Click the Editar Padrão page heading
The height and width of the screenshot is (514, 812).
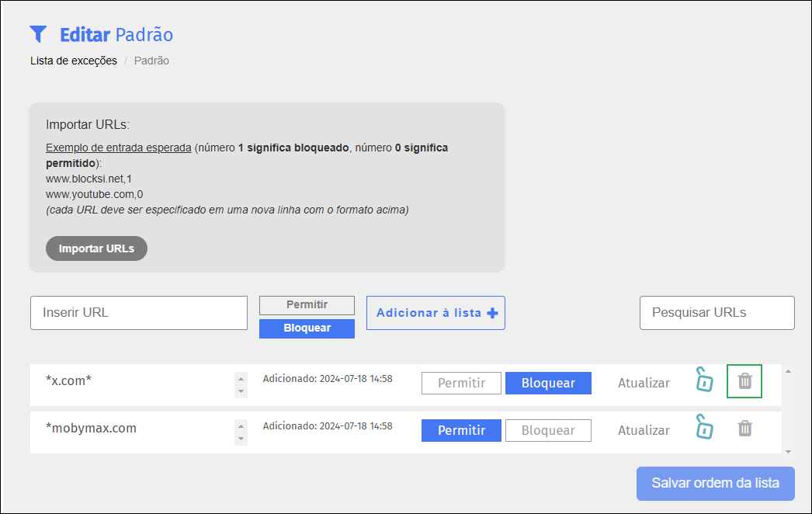(116, 35)
